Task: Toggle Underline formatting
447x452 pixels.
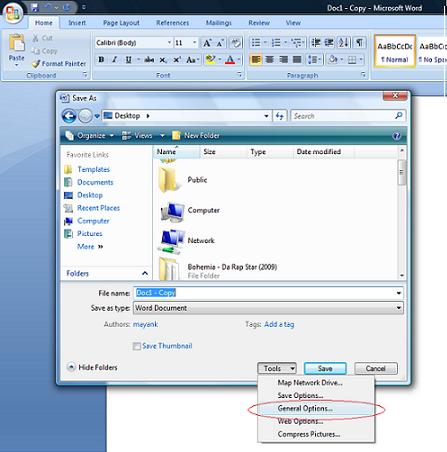Action: coord(128,60)
